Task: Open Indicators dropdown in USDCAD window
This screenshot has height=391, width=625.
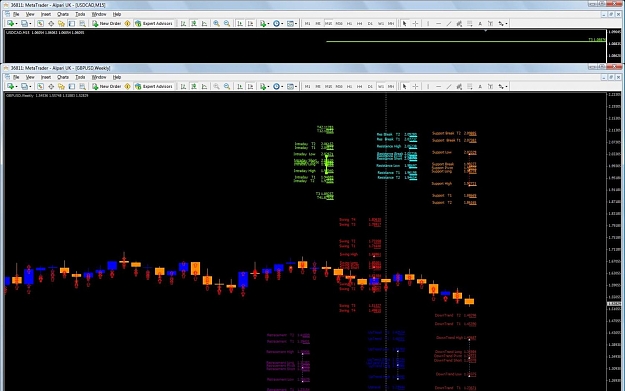Action: (269, 24)
